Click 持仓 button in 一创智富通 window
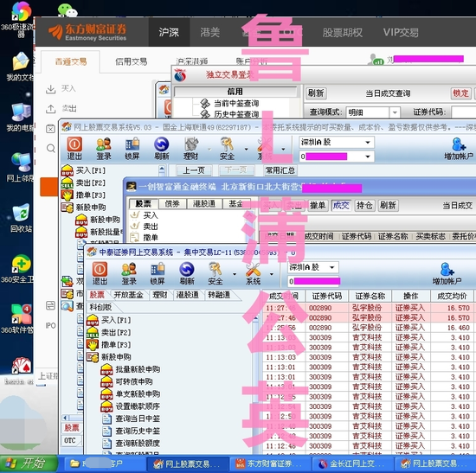This screenshot has height=473, width=476. click(x=364, y=206)
